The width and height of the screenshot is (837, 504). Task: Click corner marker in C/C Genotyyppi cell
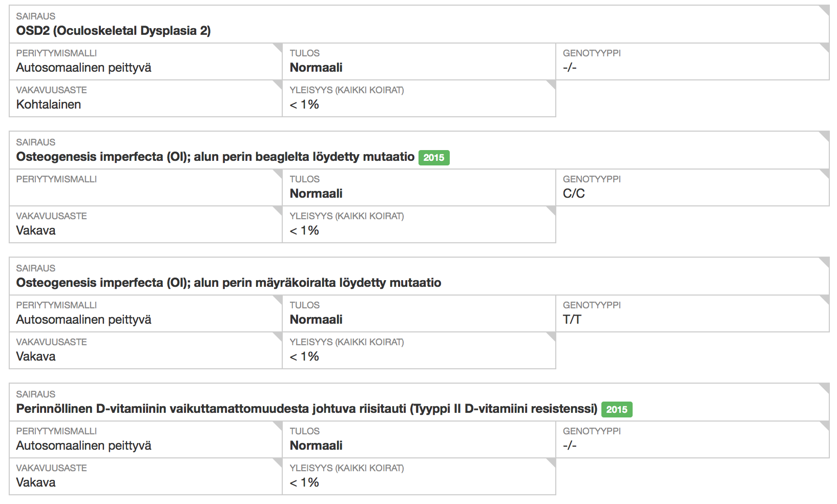point(825,174)
